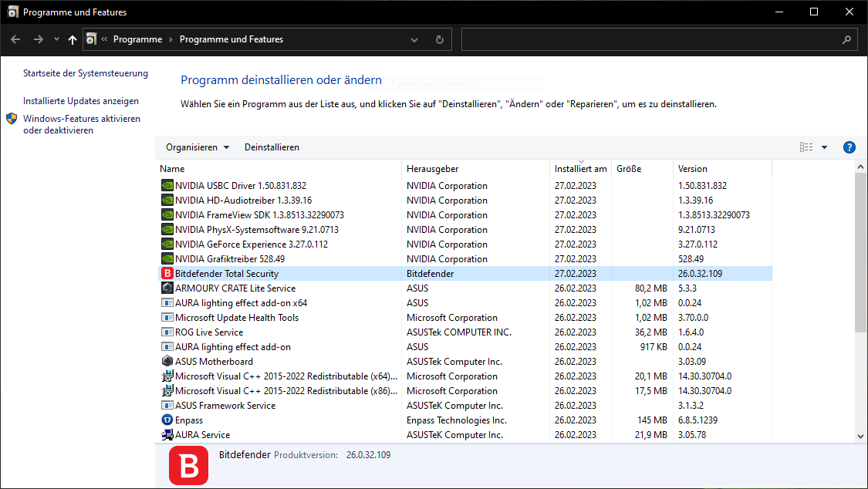
Task: Click the large Bitdefender logo in details pane
Action: point(189,466)
